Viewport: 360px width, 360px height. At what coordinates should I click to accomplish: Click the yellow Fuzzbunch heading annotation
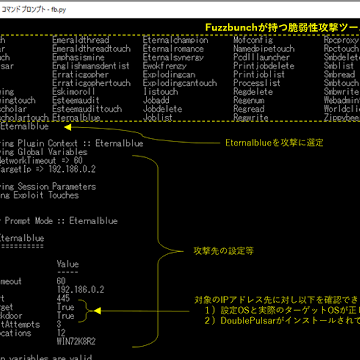(x=282, y=28)
